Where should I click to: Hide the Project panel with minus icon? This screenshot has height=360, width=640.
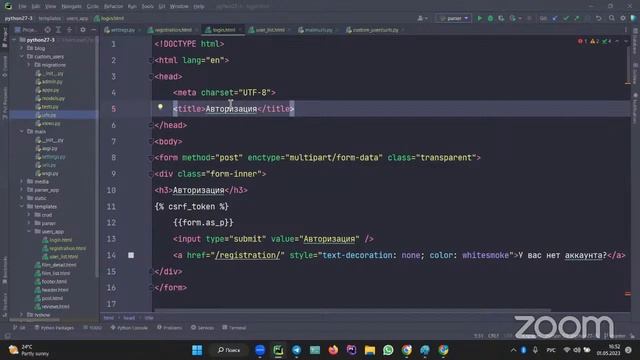[93, 30]
